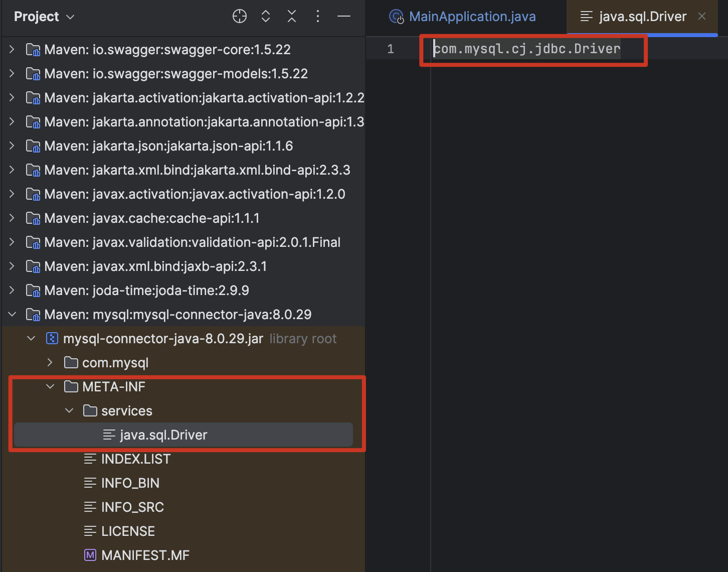Click library icon of javax.validation-api
This screenshot has height=572, width=728.
(33, 242)
